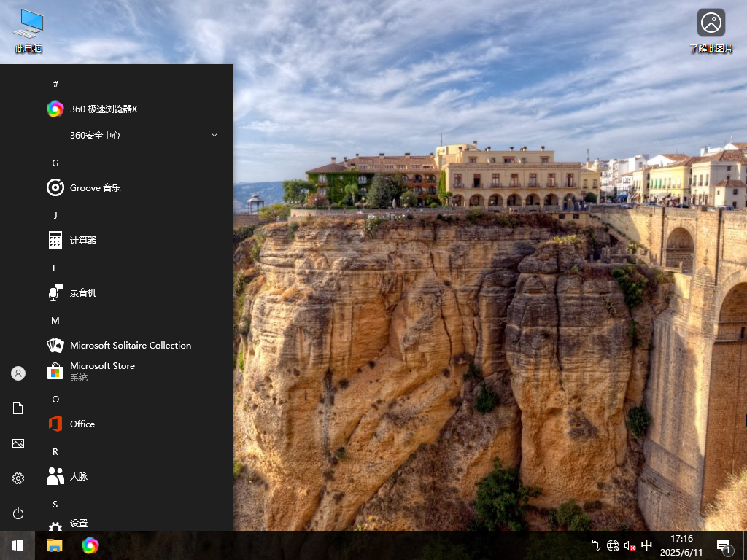Open File Explorer from the taskbar
The width and height of the screenshot is (747, 560).
pyautogui.click(x=54, y=545)
